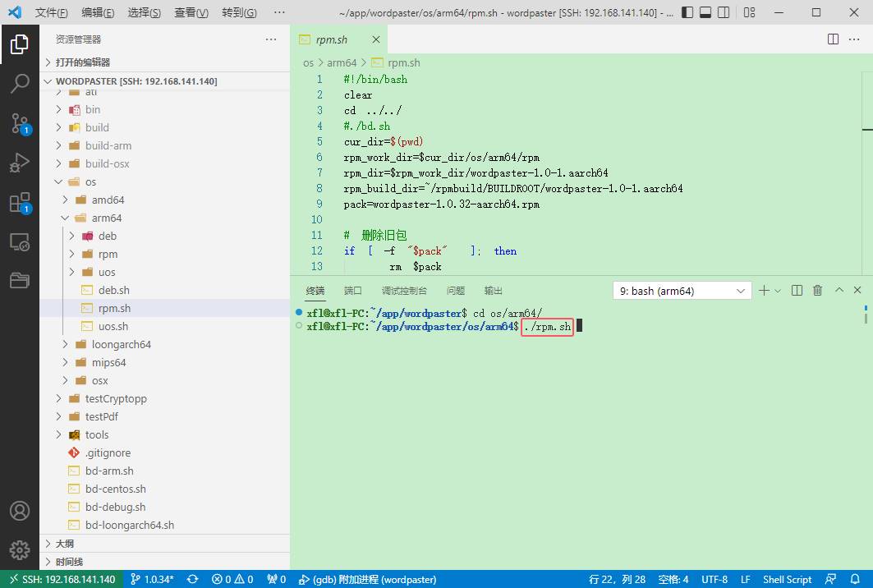Click the UTF-8 encoding status item

click(x=714, y=579)
